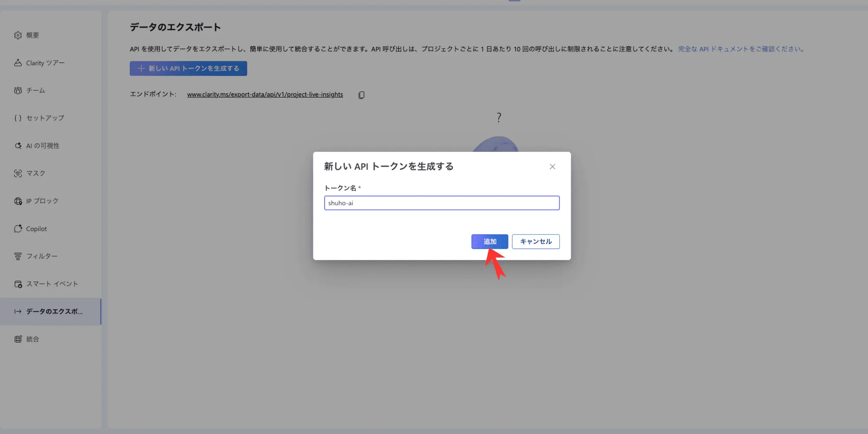868x434 pixels.
Task: Open AI の可視性 settings
Action: (x=43, y=146)
